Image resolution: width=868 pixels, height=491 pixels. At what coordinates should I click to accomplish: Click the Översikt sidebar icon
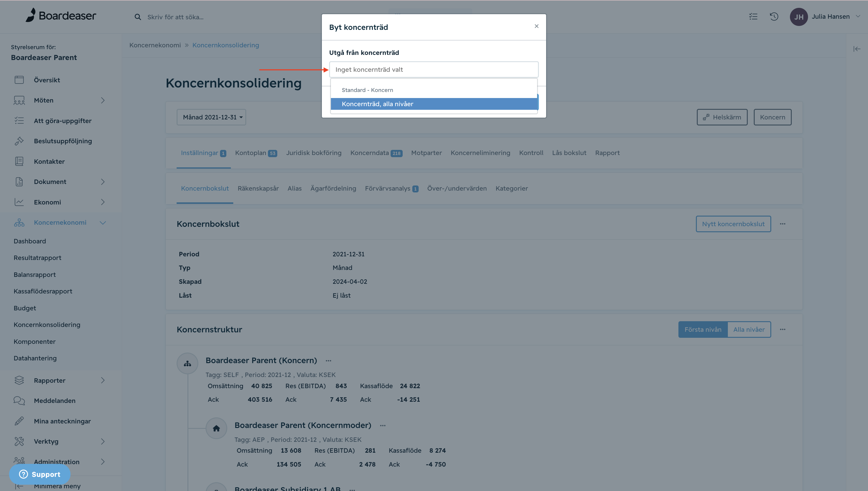click(19, 80)
